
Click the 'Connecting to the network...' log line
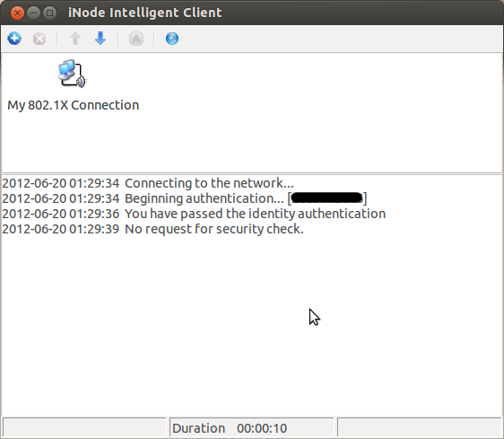tap(148, 183)
